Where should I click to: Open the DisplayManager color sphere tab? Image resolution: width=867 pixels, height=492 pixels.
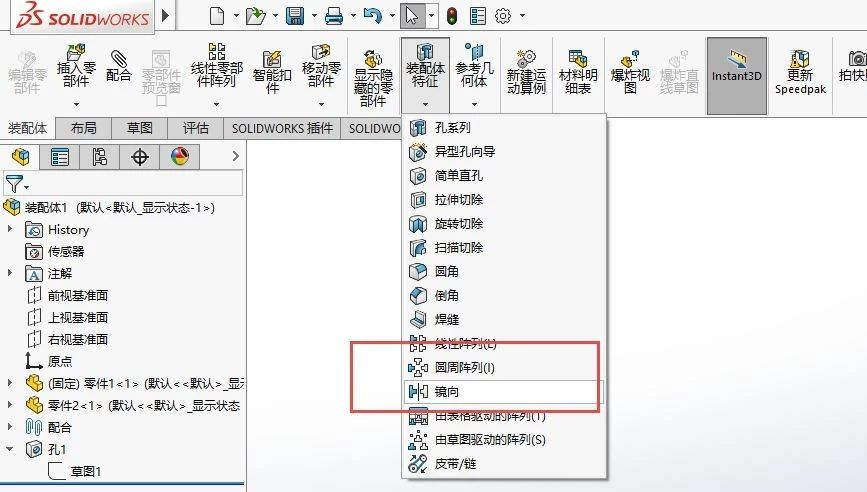coord(179,156)
